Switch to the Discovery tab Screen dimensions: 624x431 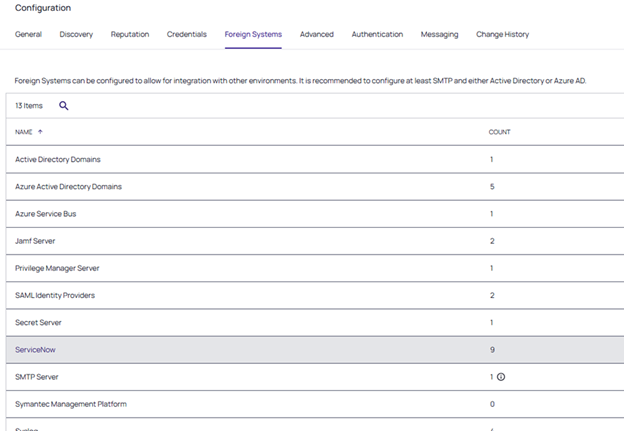(76, 34)
